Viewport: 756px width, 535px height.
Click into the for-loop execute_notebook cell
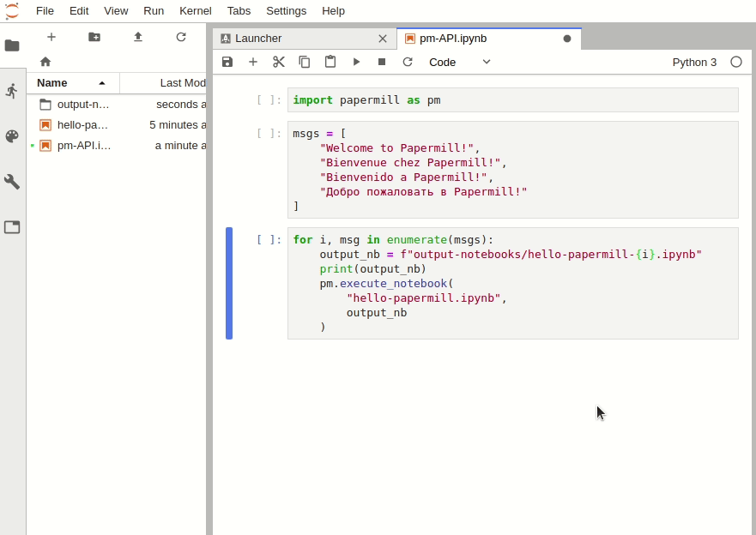[512, 283]
